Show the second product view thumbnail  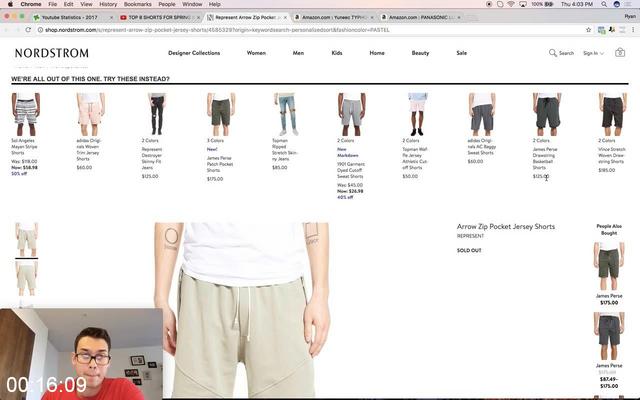click(x=27, y=278)
